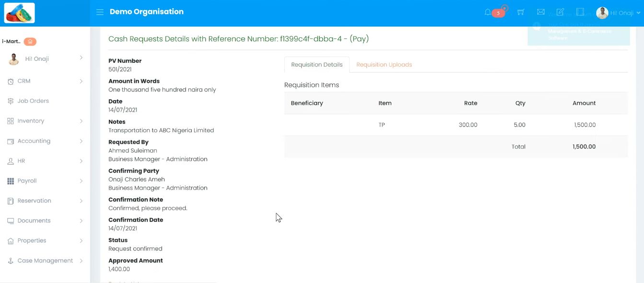Open the mail envelope icon
This screenshot has width=644, height=283.
tap(541, 12)
